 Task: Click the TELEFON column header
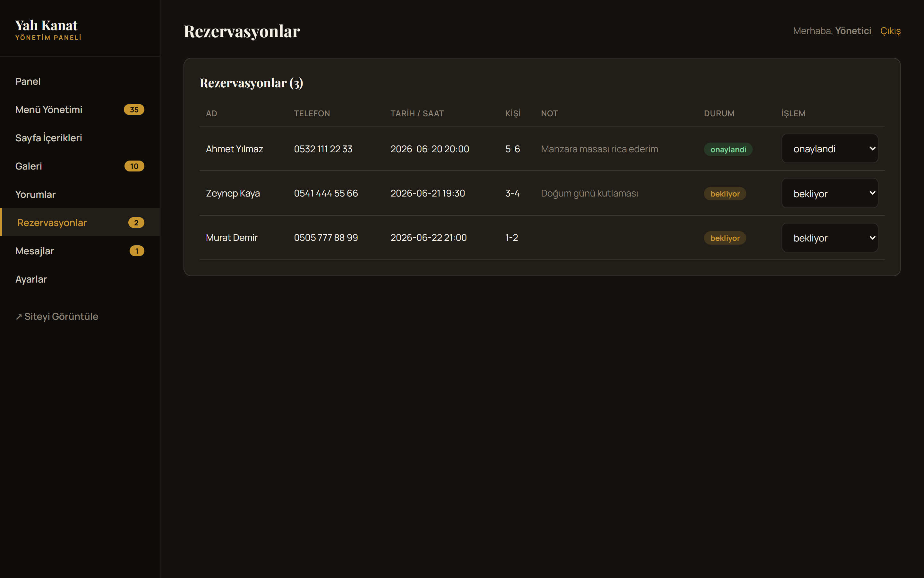coord(312,114)
